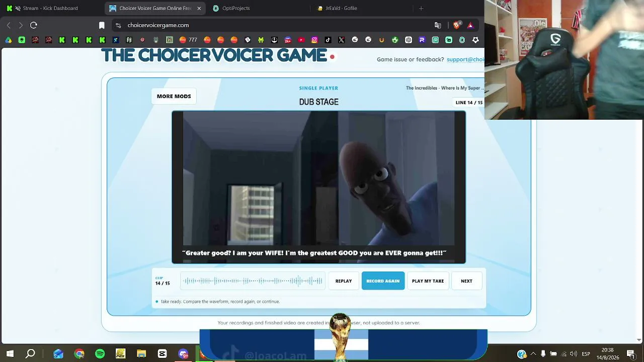Click THE CHOICERVOICER GAME title logo
Screen dimensions: 644x362
(x=214, y=55)
